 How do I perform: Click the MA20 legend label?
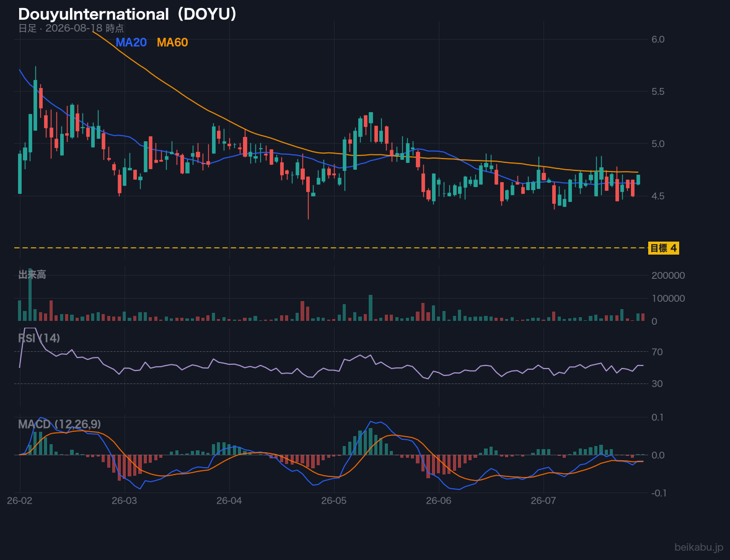point(131,42)
